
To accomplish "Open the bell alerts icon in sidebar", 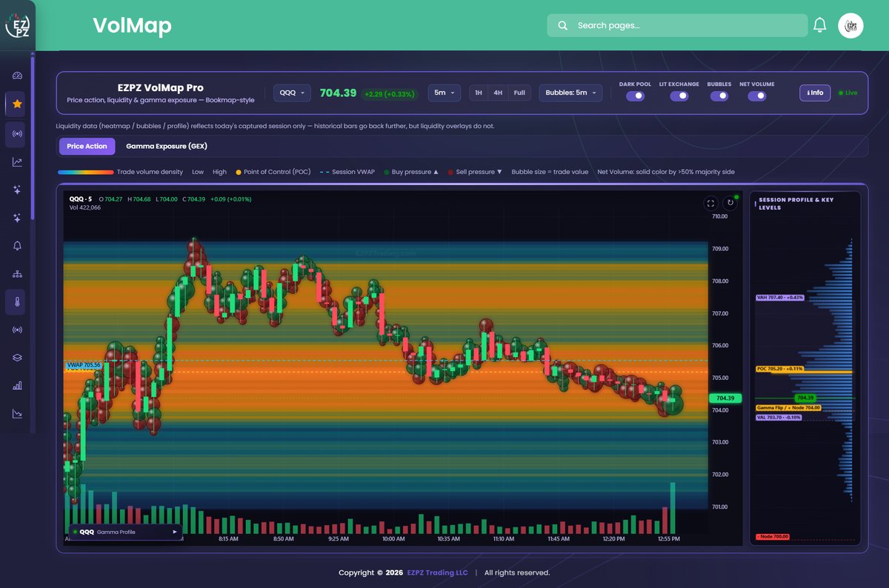I will pyautogui.click(x=17, y=246).
